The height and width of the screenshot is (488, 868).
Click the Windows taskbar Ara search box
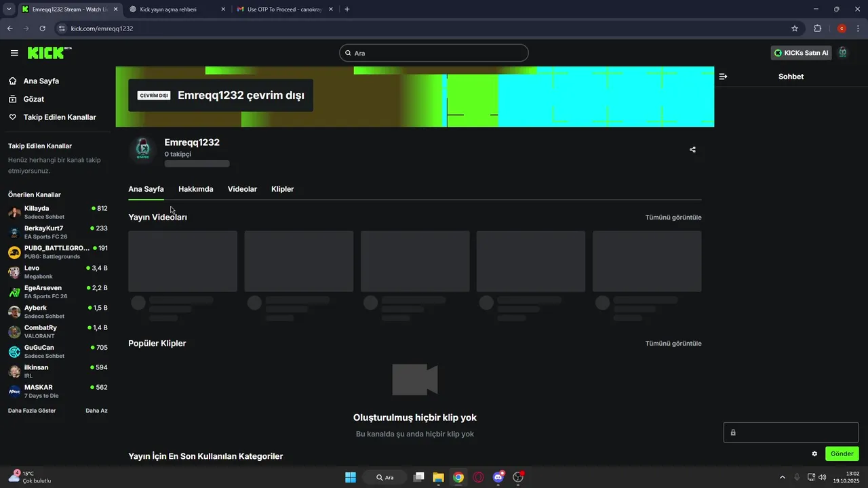tap(385, 477)
